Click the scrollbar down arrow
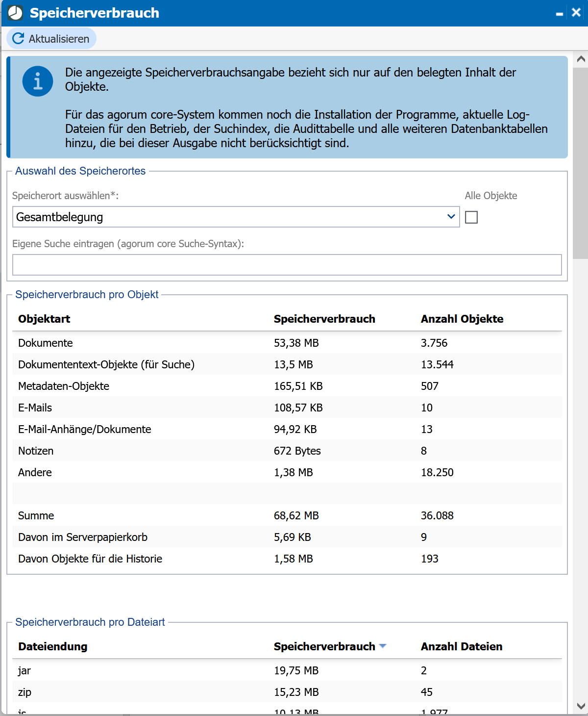This screenshot has height=716, width=588. pyautogui.click(x=581, y=706)
